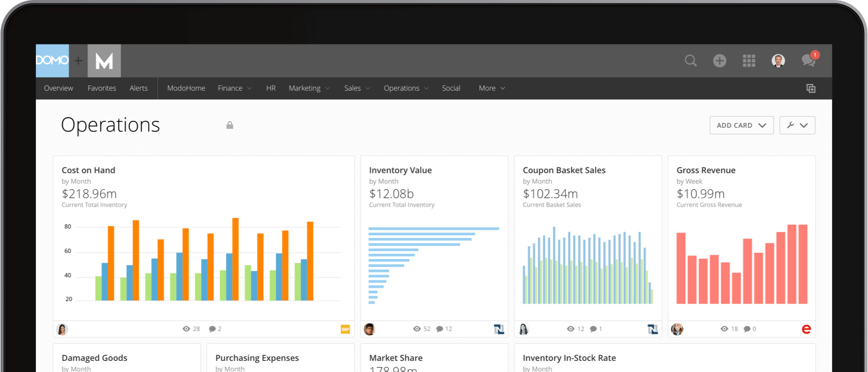Open the M Modo company logo
This screenshot has height=372, width=868.
(x=104, y=61)
